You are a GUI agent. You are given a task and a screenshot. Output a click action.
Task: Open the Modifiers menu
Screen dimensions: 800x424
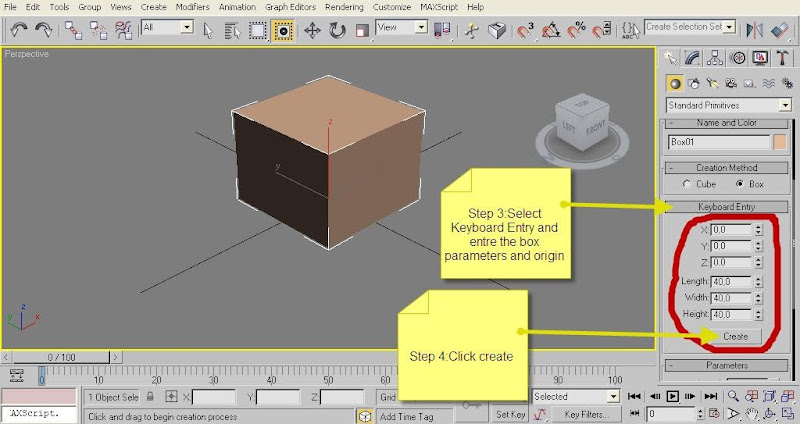(x=192, y=7)
